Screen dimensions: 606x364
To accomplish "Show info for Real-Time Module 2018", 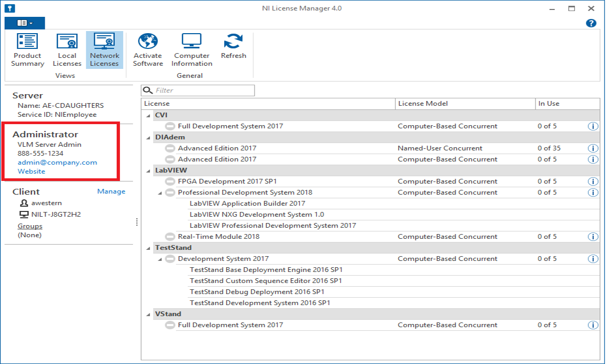I will pos(592,237).
